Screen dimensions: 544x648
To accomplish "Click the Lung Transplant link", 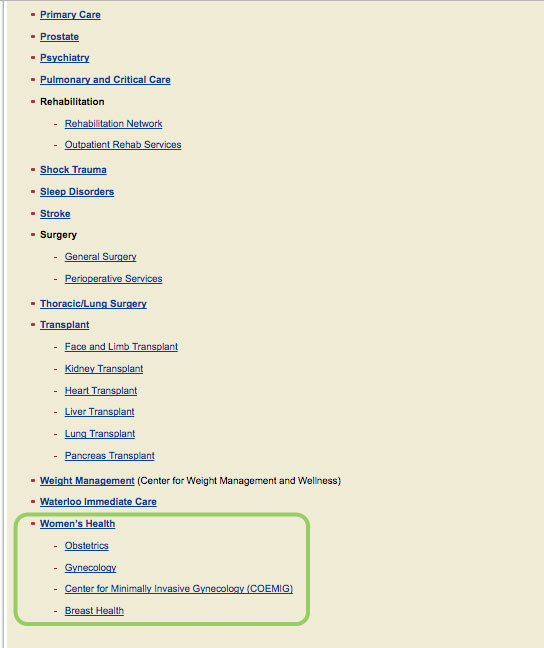I will (100, 434).
